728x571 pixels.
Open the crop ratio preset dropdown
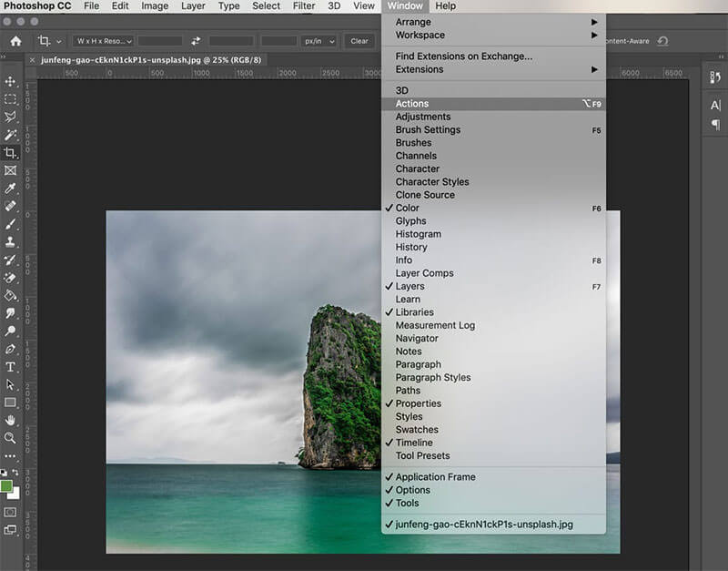coord(104,41)
